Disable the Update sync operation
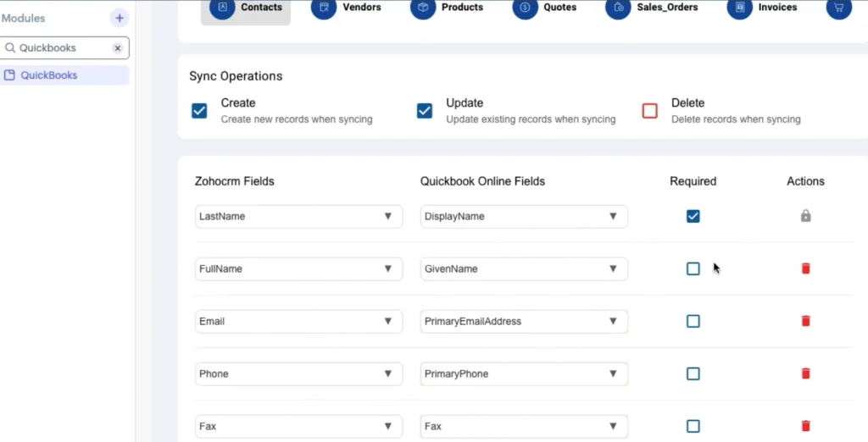868x442 pixels. (x=425, y=111)
